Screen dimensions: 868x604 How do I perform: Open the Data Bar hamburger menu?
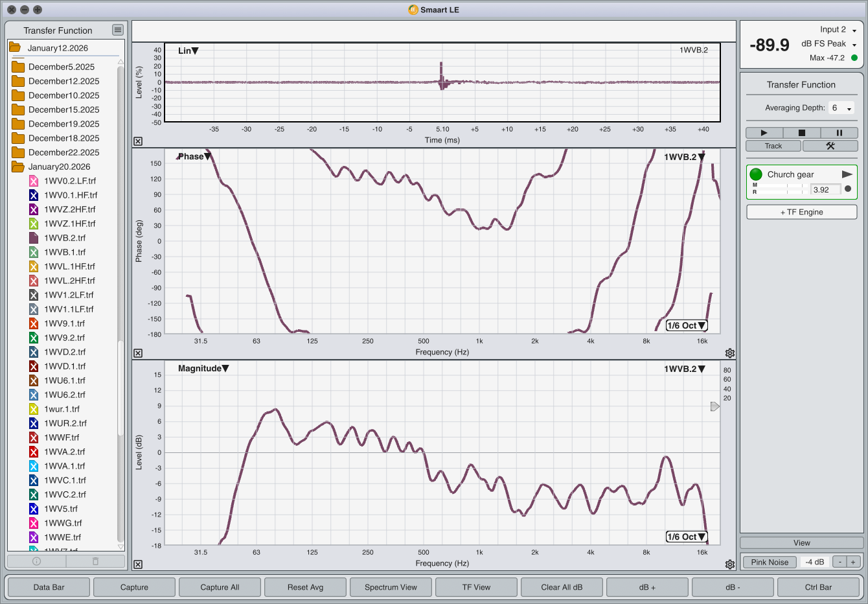pos(117,30)
